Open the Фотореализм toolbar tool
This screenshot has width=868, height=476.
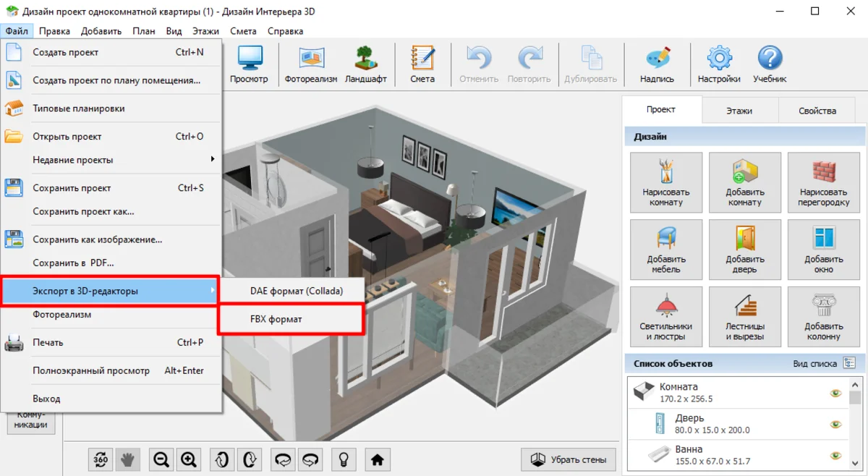click(x=311, y=64)
